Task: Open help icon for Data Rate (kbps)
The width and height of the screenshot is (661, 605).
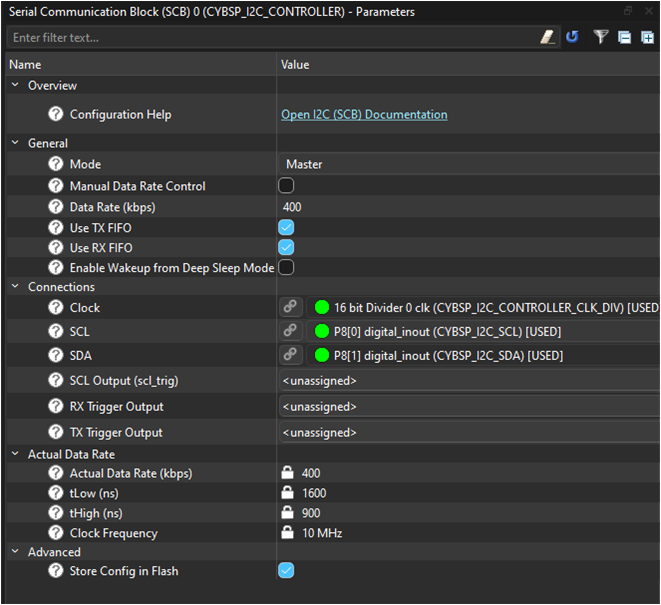Action: pos(56,207)
